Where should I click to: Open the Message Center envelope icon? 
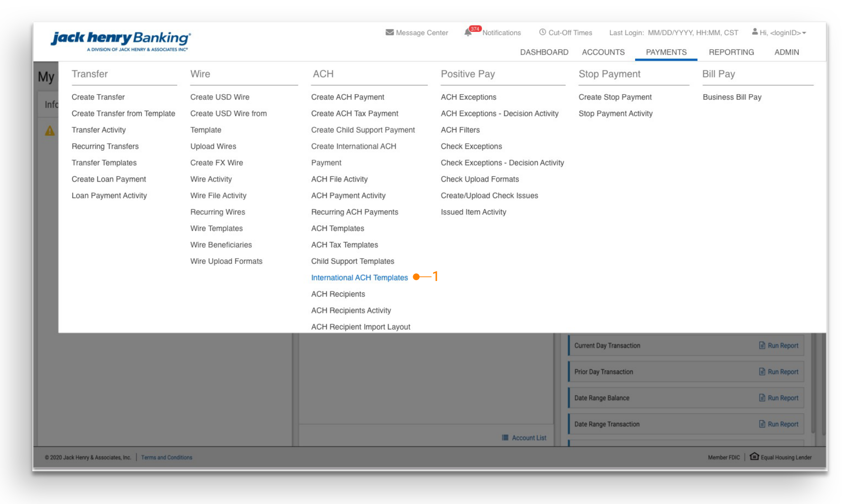(x=389, y=32)
